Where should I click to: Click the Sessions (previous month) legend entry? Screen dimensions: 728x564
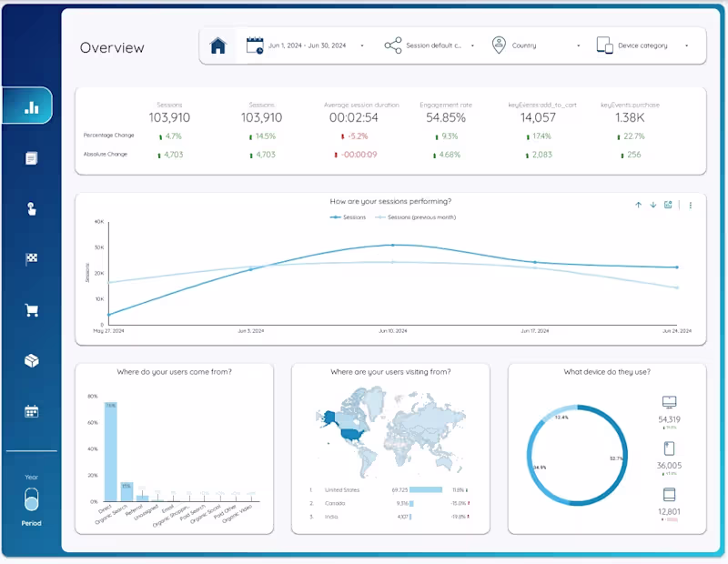(x=416, y=217)
